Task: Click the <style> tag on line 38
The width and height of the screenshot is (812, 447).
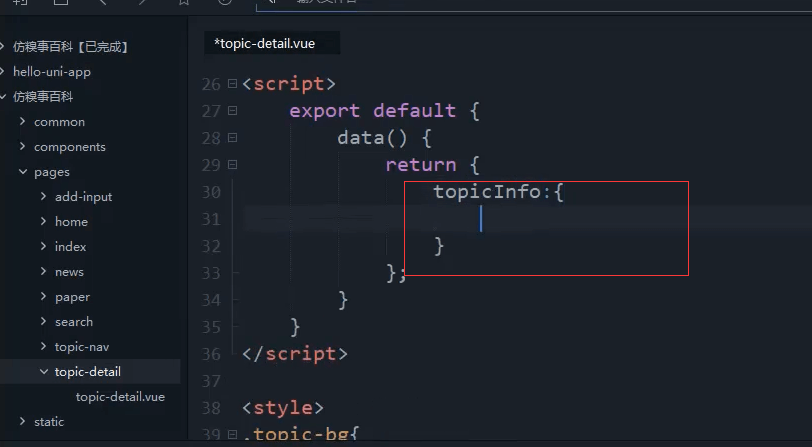Action: [283, 408]
